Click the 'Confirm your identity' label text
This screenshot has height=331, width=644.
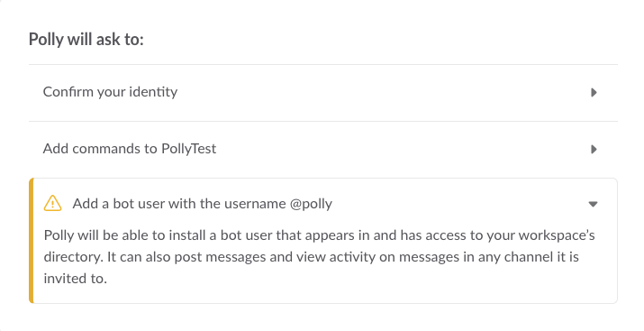110,92
